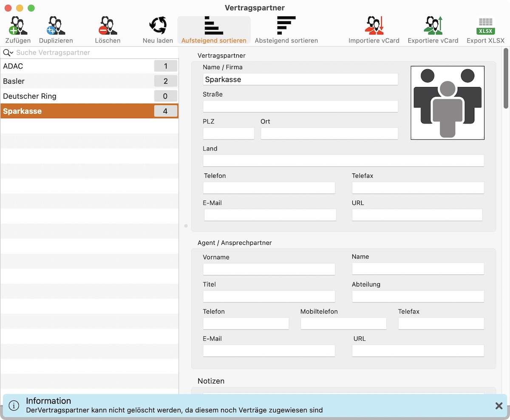
Task: Click the contract count badge for ADAC
Action: pos(165,66)
